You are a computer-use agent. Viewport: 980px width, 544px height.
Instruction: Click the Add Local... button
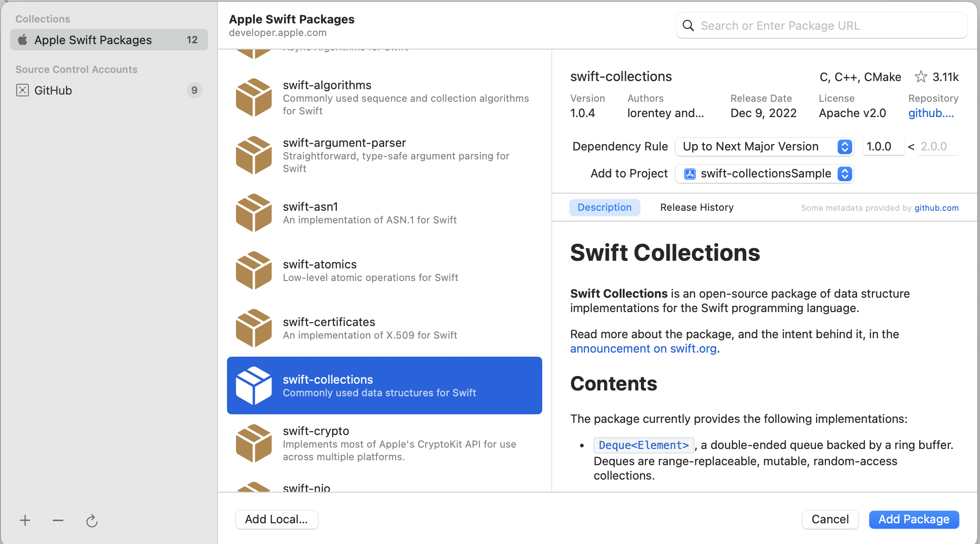click(x=277, y=519)
